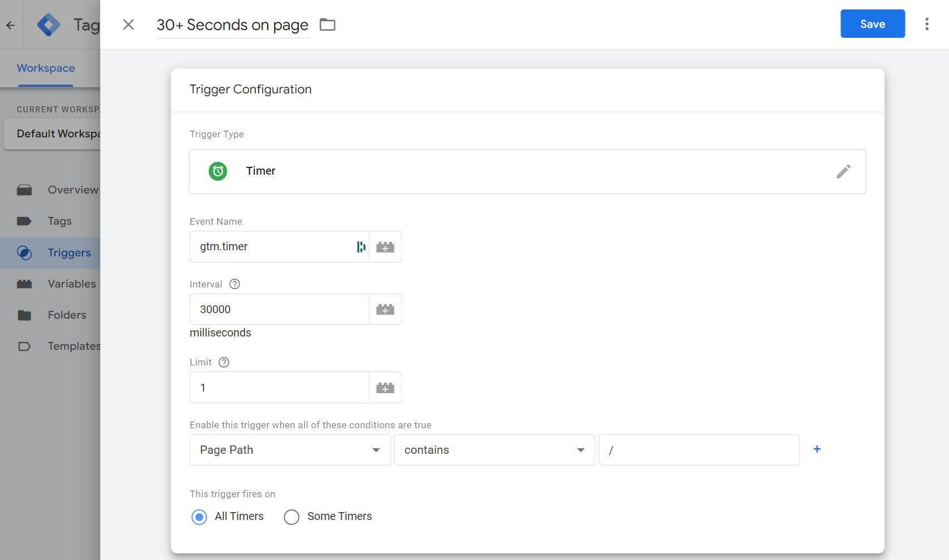This screenshot has height=560, width=949.
Task: Insert variable into Limit field
Action: 385,388
